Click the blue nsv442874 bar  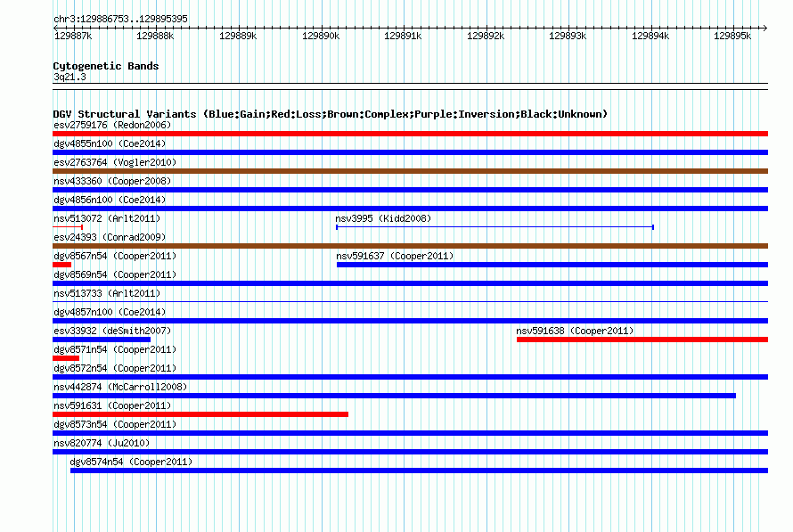394,396
